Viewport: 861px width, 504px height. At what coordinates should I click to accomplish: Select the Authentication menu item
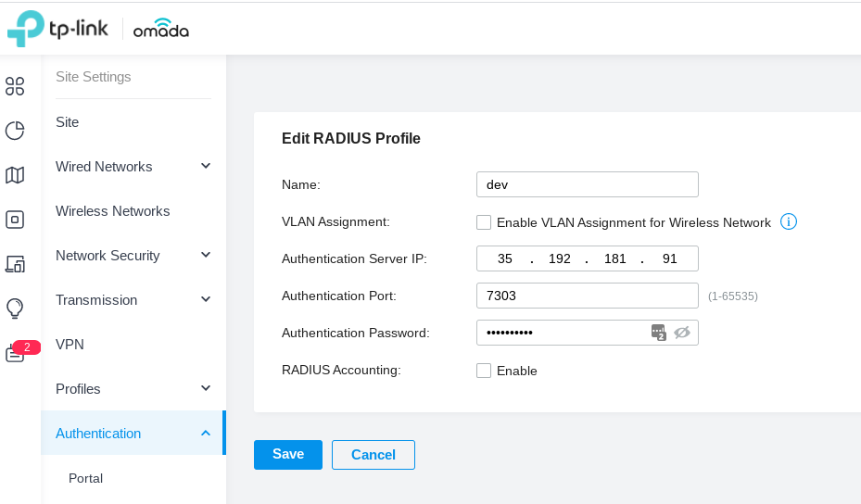[x=133, y=434]
